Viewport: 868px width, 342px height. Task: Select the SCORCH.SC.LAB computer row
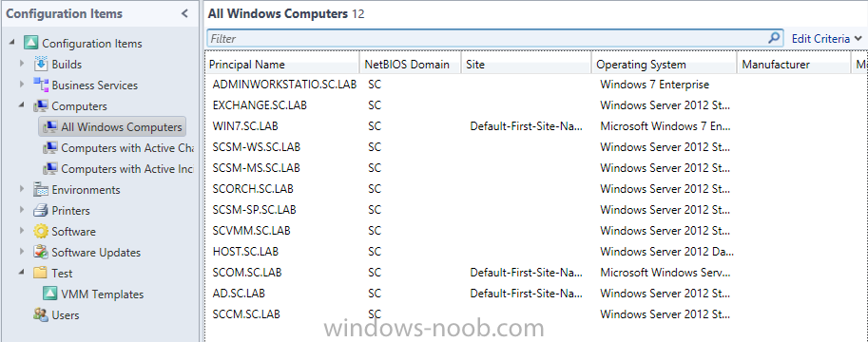(x=534, y=189)
